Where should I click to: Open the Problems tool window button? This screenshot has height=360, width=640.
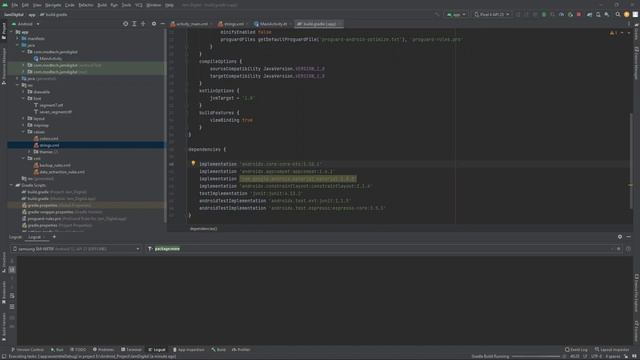104,350
